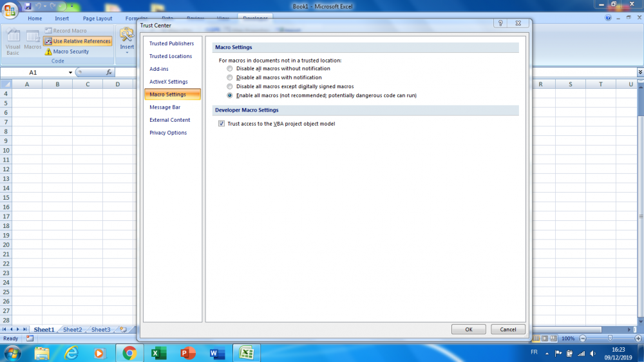Switch to Sheet1 tab

[x=44, y=330]
